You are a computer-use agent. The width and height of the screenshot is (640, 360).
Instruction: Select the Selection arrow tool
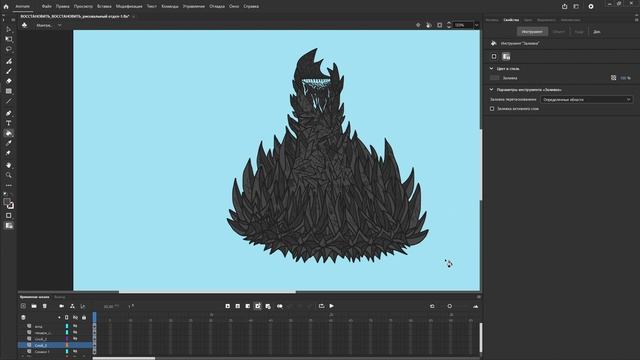[x=9, y=29]
